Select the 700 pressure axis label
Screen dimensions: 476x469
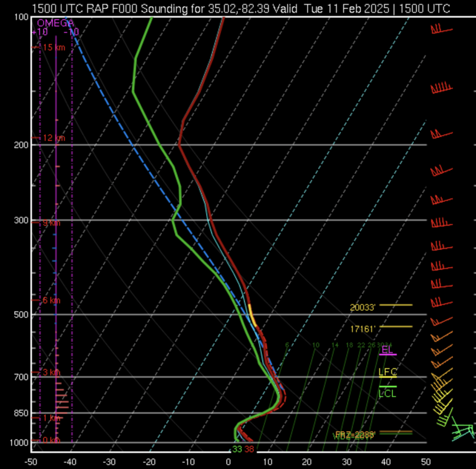(21, 377)
